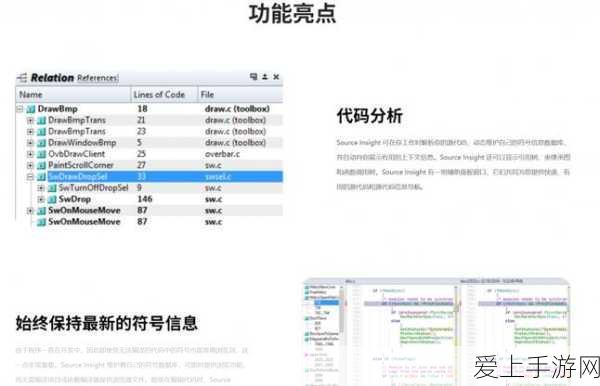Collapse the highlighted SwDrawDropSel node
The image size is (600, 386).
pos(30,177)
